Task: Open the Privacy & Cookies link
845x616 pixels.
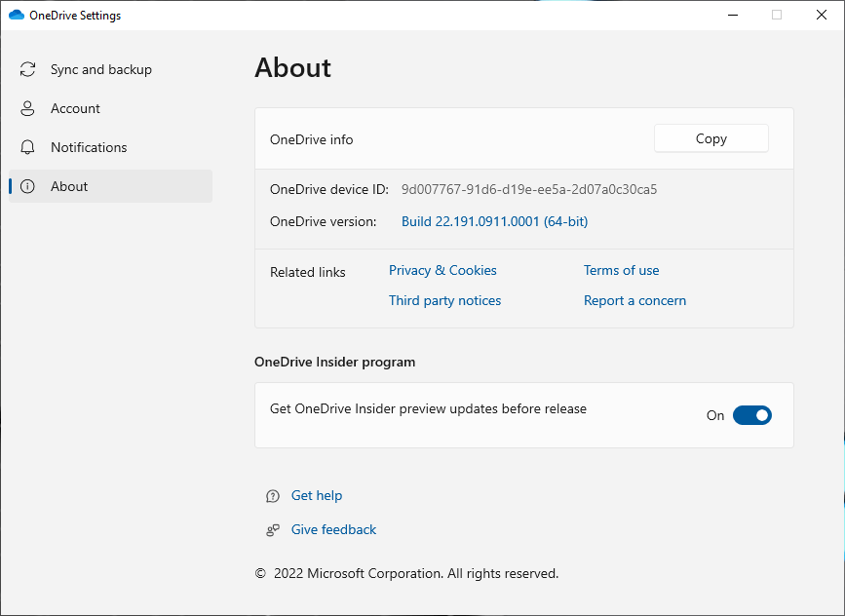Action: [x=442, y=270]
